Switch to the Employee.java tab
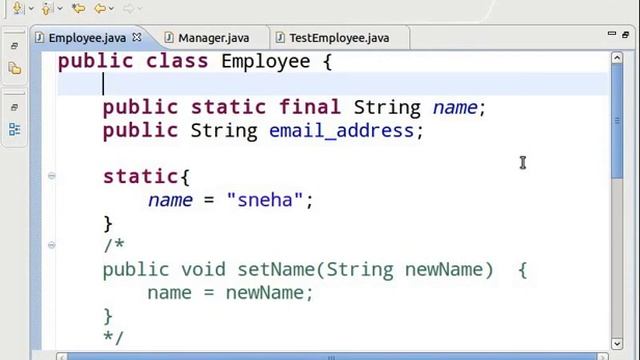The width and height of the screenshot is (640, 360). point(87,38)
